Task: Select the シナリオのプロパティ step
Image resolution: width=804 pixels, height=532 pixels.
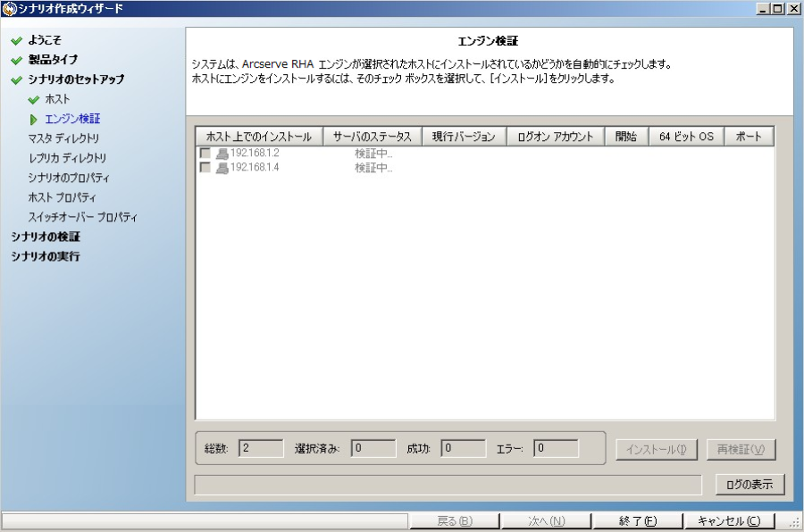Action: click(x=69, y=178)
